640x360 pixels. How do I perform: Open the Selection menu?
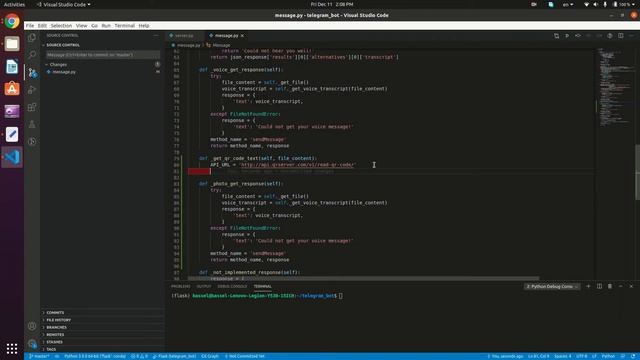pyautogui.click(x=61, y=25)
